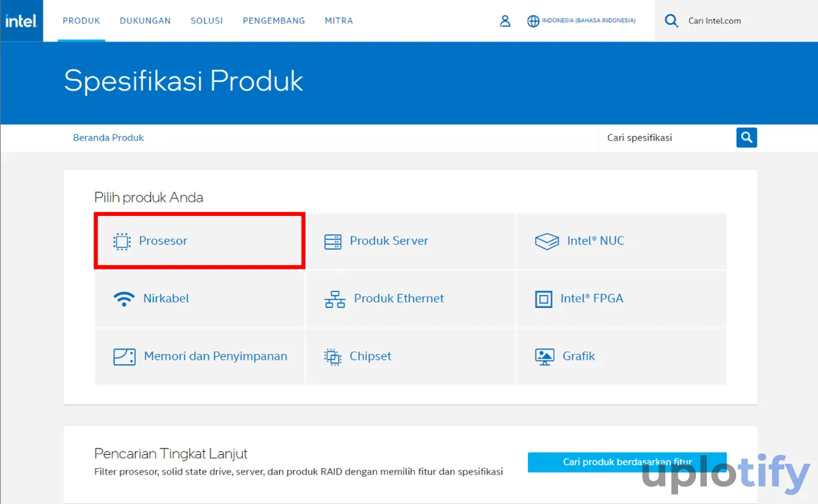Click the Grafik monitor icon
This screenshot has width=818, height=504.
544,356
